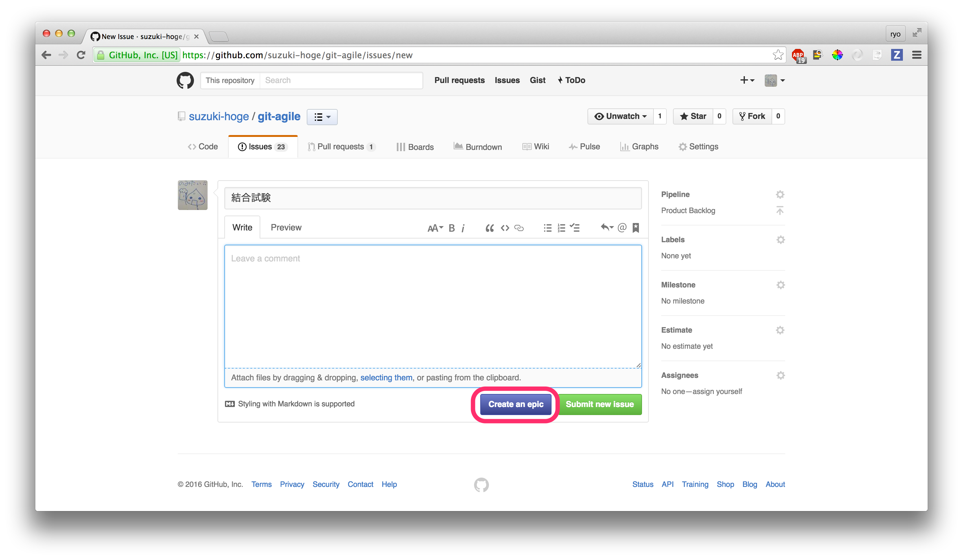
Task: Add an unordered list to the comment
Action: 547,228
